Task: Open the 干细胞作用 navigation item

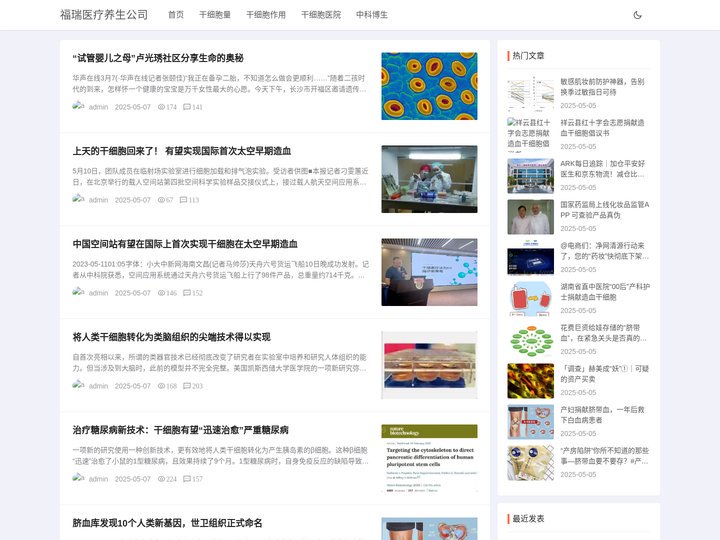Action: click(266, 15)
